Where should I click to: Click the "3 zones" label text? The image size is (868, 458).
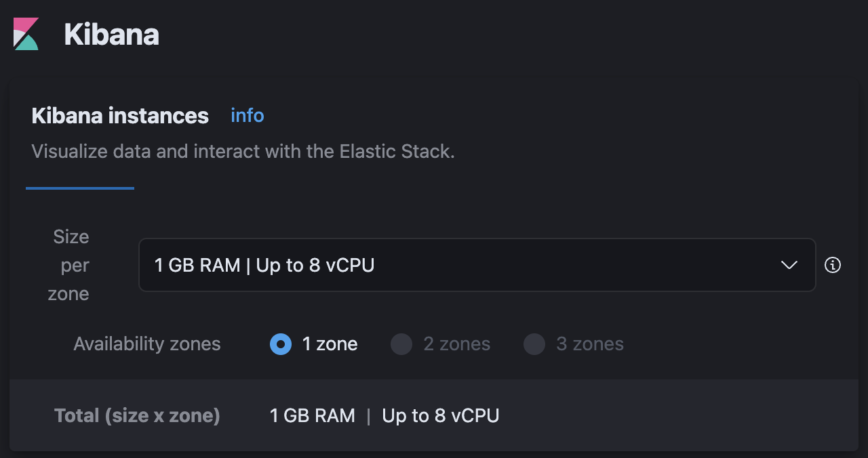[x=589, y=344]
